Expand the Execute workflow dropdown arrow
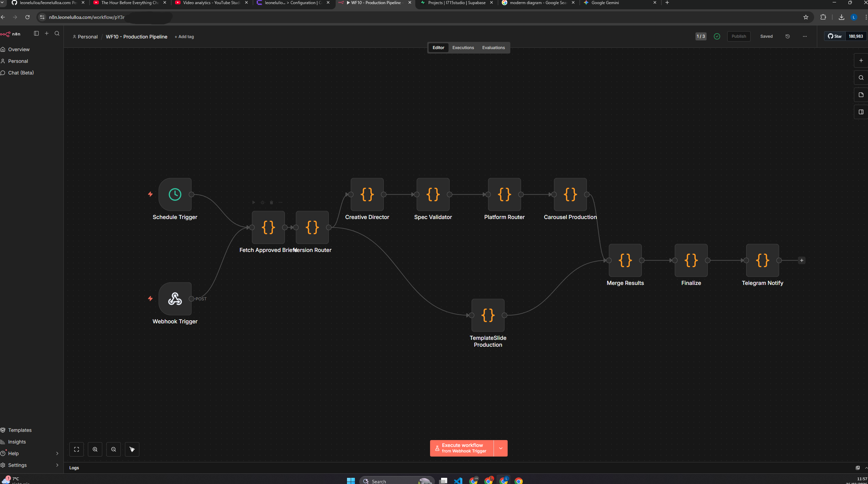The image size is (868, 484). 500,448
